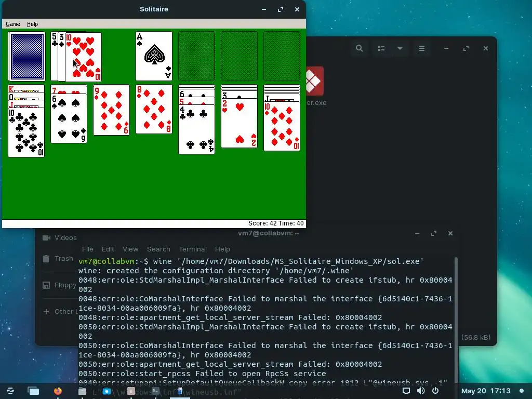This screenshot has height=399, width=532.
Task: Open the terminal File menu
Action: (x=87, y=249)
